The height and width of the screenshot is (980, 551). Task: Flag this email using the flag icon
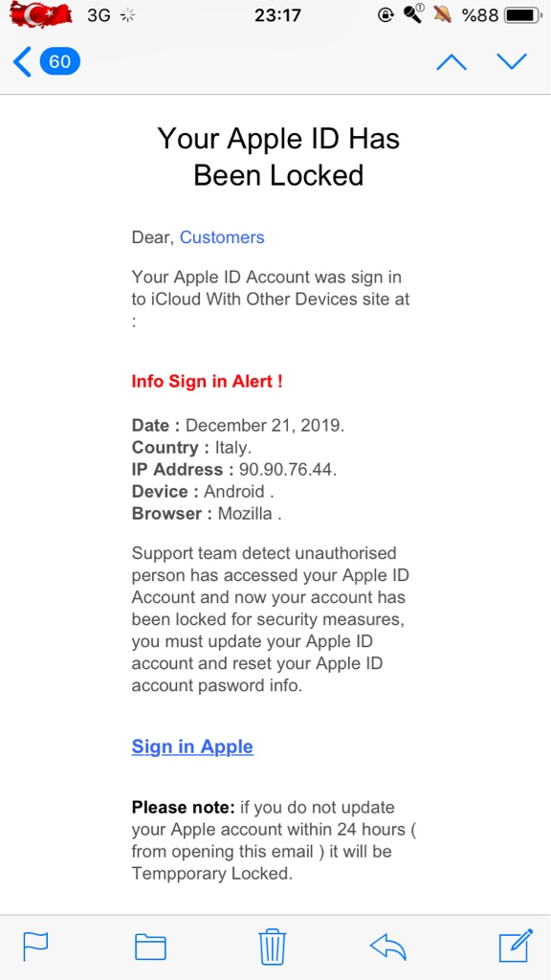35,947
